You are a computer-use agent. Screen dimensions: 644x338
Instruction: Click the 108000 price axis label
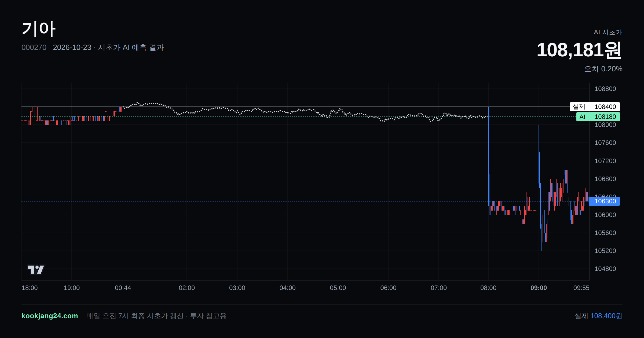click(605, 125)
